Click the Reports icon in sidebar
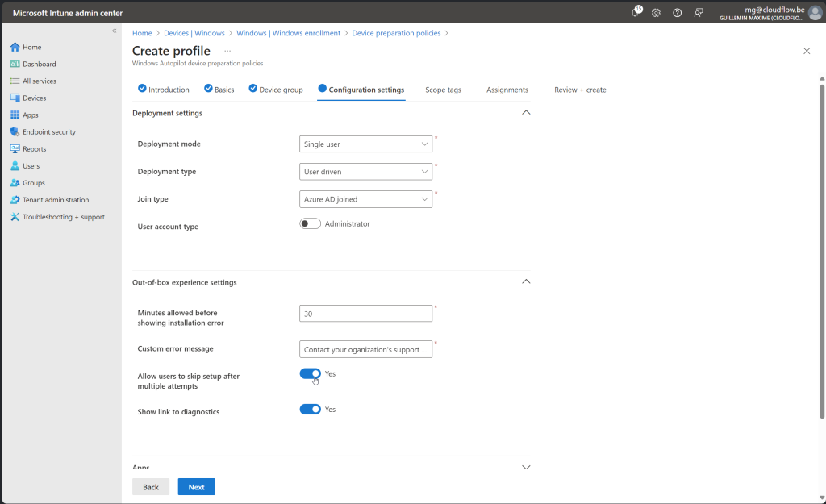826x504 pixels. point(15,149)
